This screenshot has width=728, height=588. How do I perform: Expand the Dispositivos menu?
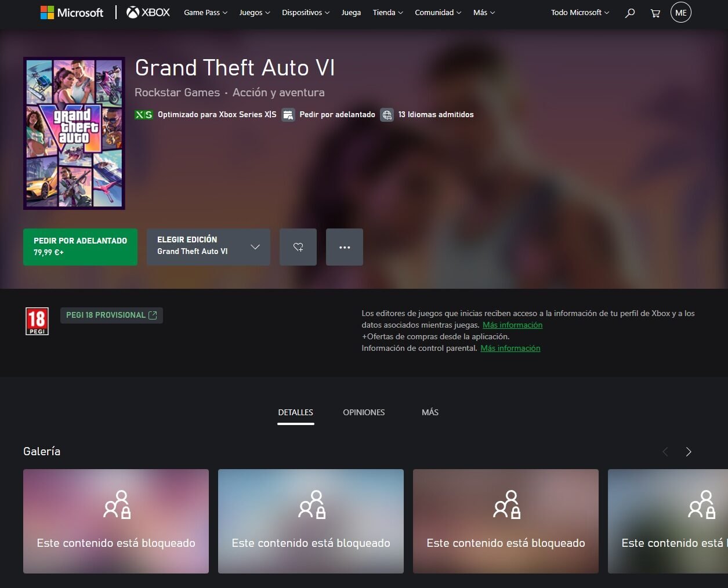(x=306, y=13)
